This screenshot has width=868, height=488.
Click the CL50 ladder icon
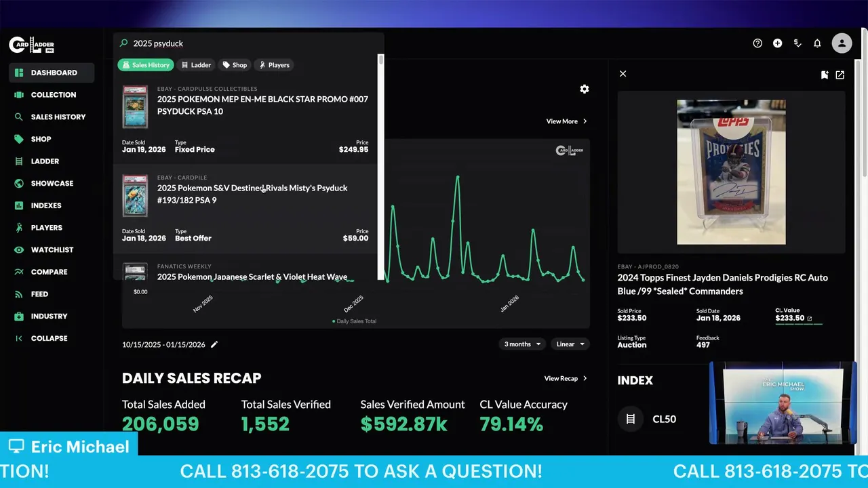(x=631, y=419)
